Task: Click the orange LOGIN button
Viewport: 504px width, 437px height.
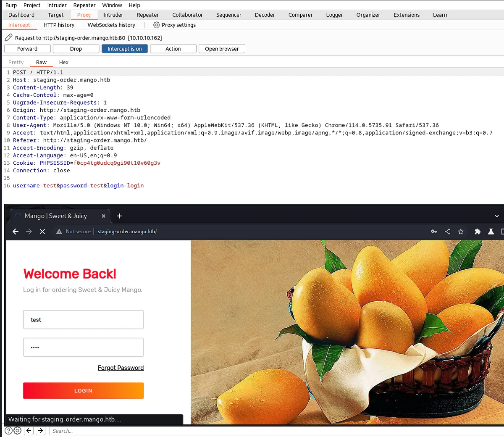Action: (x=83, y=391)
